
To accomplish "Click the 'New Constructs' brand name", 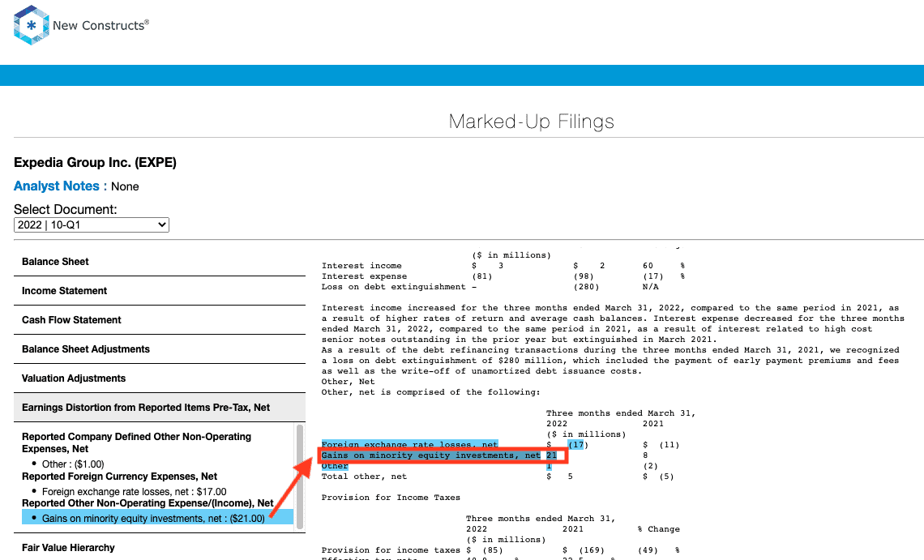I will [x=101, y=25].
